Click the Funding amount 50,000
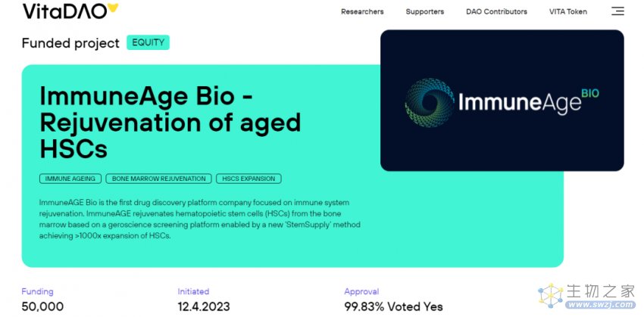Screen dimensions: 644x317 coord(42,306)
